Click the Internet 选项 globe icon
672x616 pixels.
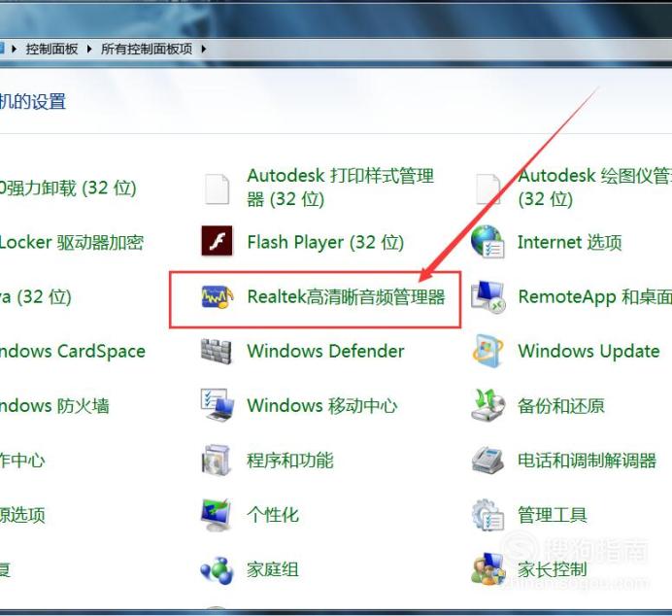pyautogui.click(x=487, y=241)
